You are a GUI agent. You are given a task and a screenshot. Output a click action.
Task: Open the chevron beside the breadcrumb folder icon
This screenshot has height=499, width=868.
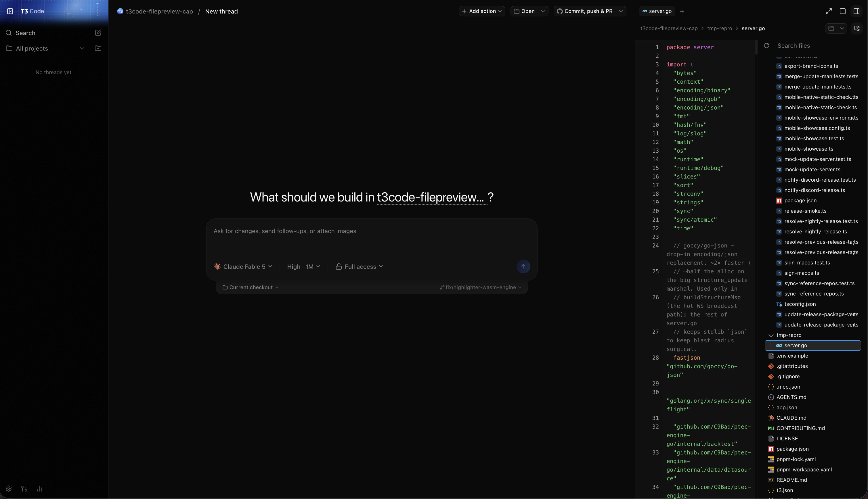pyautogui.click(x=842, y=28)
